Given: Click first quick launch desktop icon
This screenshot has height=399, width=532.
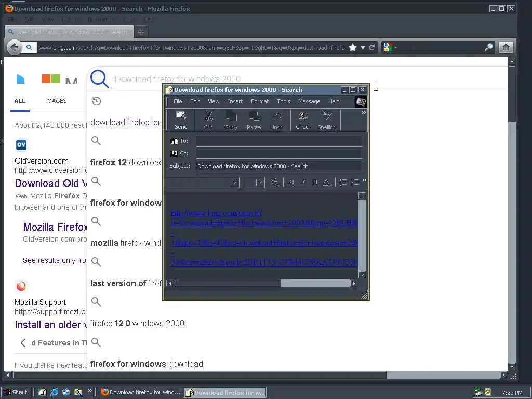Looking at the screenshot, I should pyautogui.click(x=42, y=392).
